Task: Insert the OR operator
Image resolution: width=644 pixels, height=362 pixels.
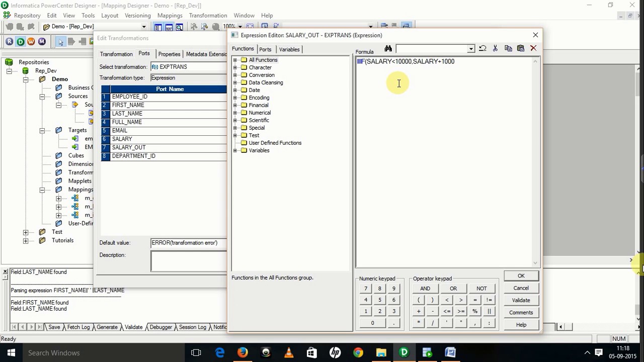Action: [453, 289]
